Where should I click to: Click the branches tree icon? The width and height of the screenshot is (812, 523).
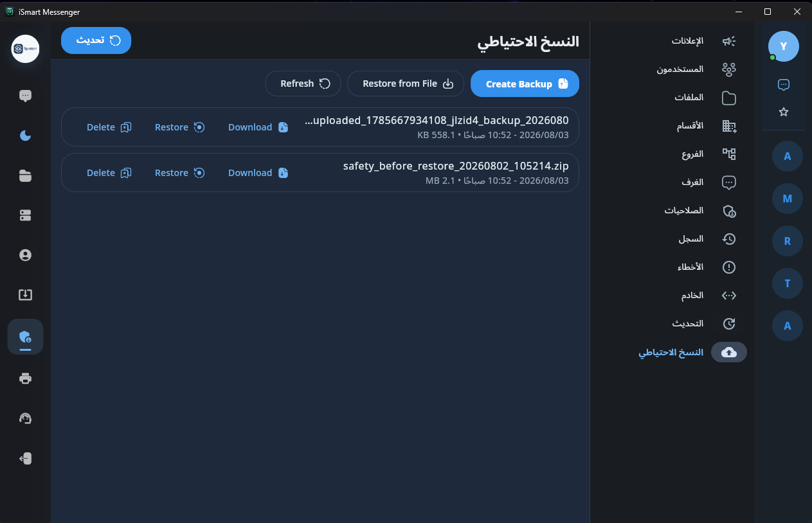tap(729, 154)
